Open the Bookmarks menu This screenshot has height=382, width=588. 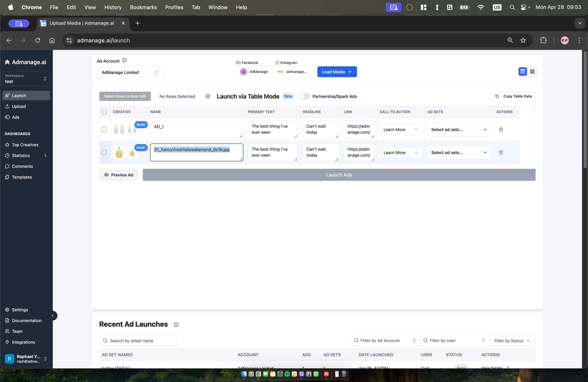pos(143,7)
